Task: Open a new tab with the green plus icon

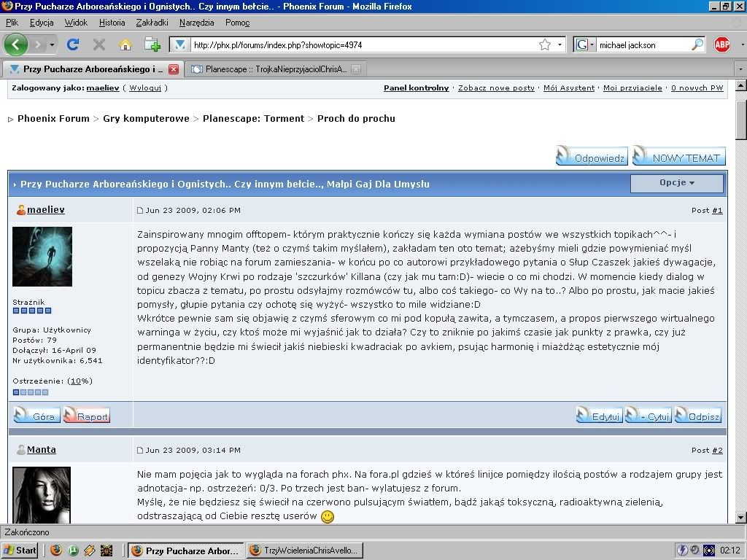Action: (152, 44)
